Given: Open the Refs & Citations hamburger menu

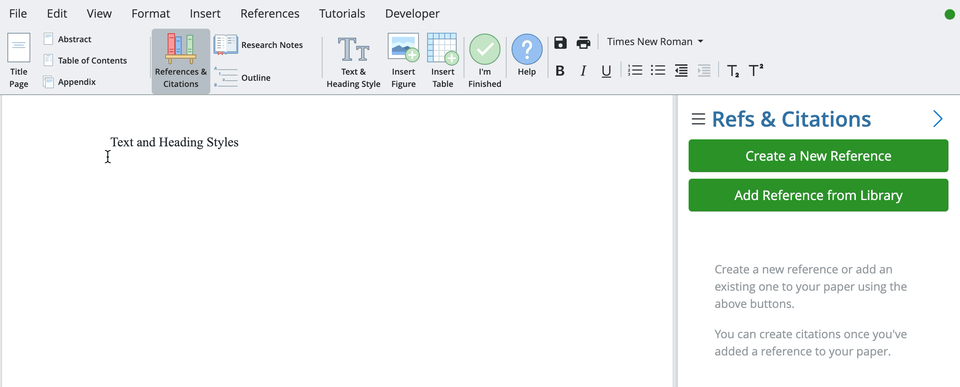Looking at the screenshot, I should click(698, 119).
